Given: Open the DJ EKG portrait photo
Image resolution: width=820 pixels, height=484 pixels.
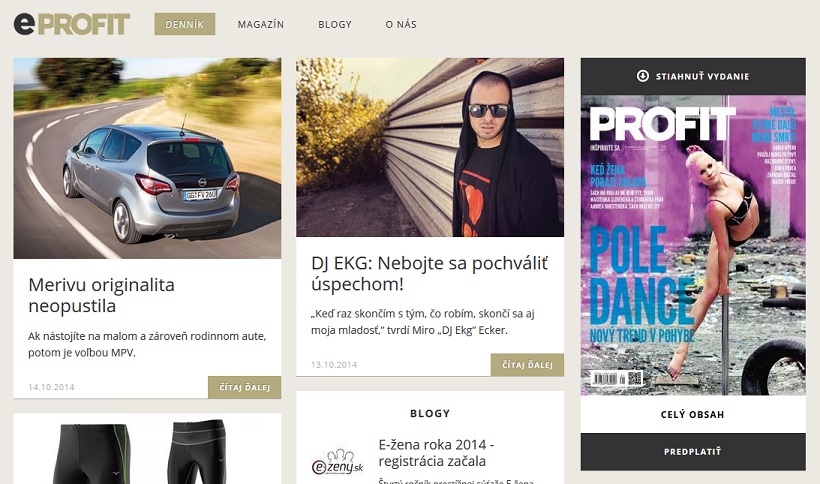Looking at the screenshot, I should (430, 147).
